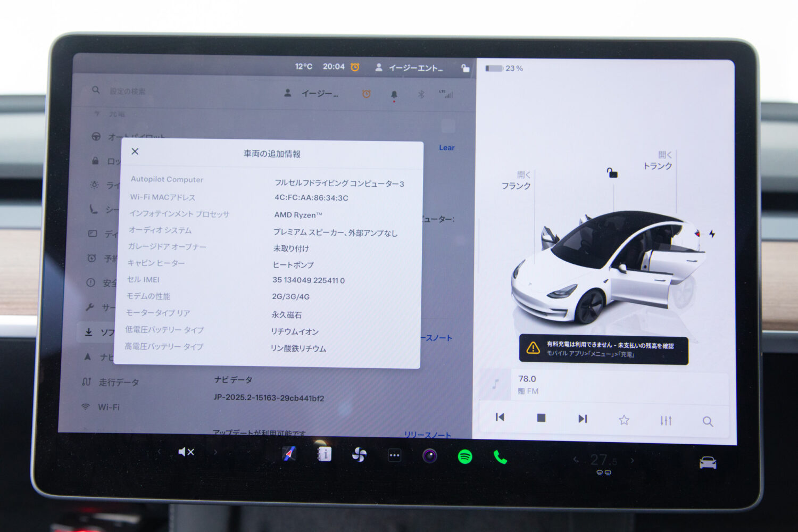The height and width of the screenshot is (532, 798).
Task: Open the owner's manual app icon
Action: pos(324,454)
